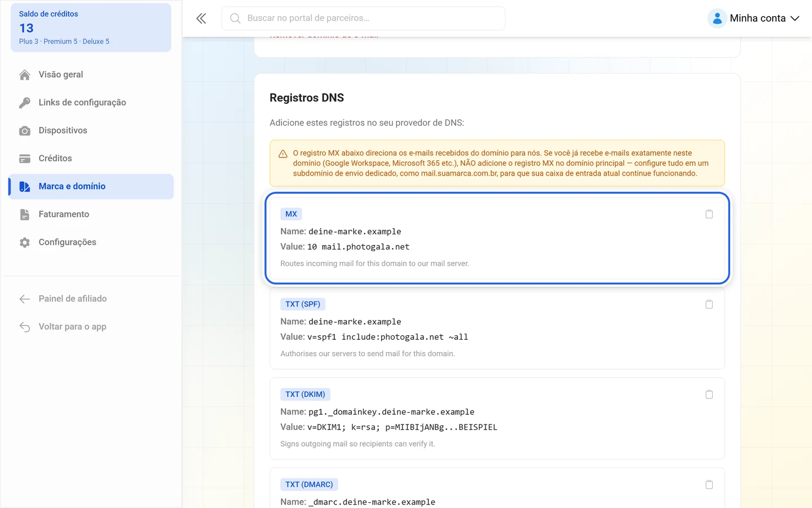Image resolution: width=812 pixels, height=508 pixels.
Task: Copy the TXT (DMARC) record
Action: pos(709,485)
